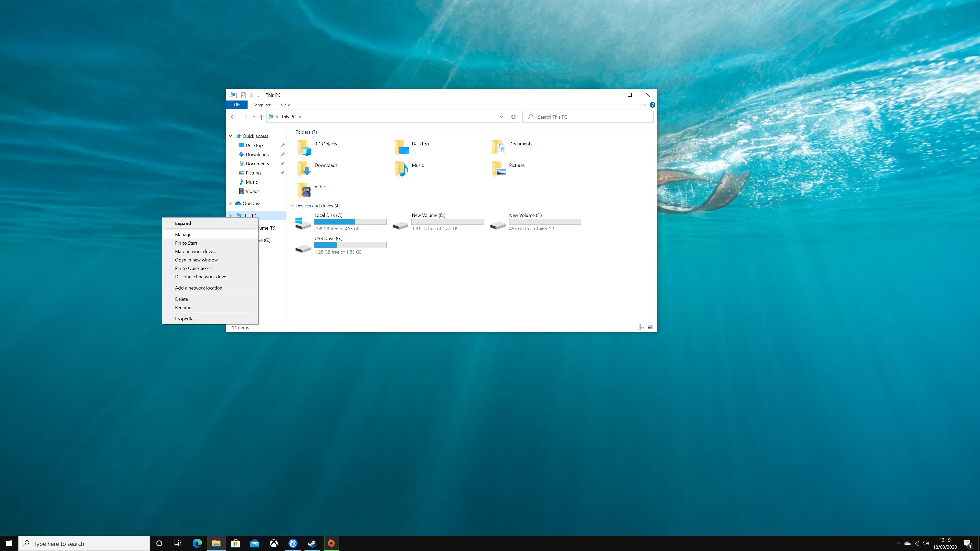Click the Properties context menu item
The image size is (980, 551).
point(185,318)
